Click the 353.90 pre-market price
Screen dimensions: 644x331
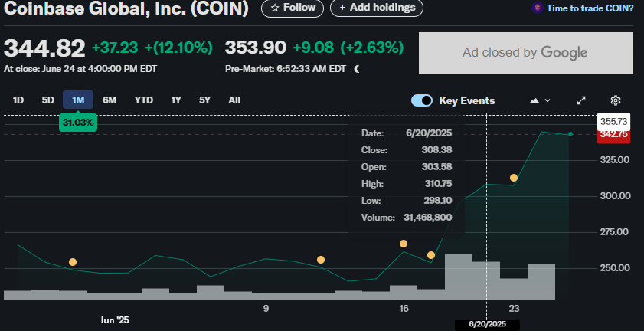click(256, 48)
